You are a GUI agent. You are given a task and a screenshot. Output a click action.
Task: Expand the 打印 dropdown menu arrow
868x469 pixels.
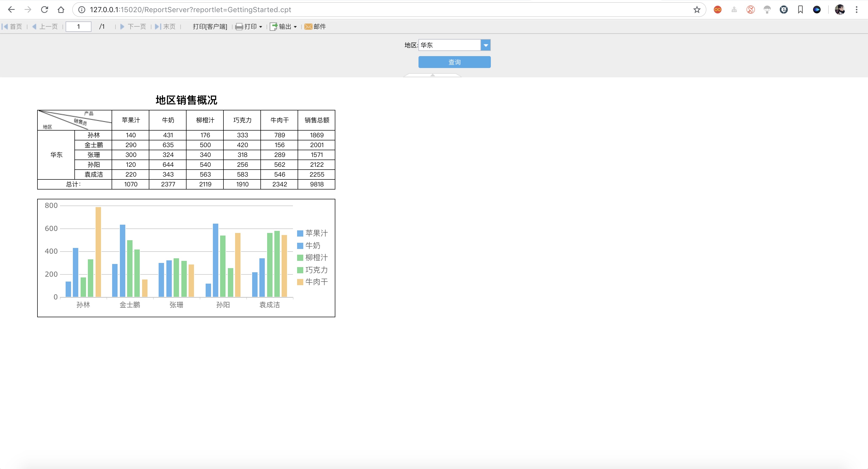[261, 27]
